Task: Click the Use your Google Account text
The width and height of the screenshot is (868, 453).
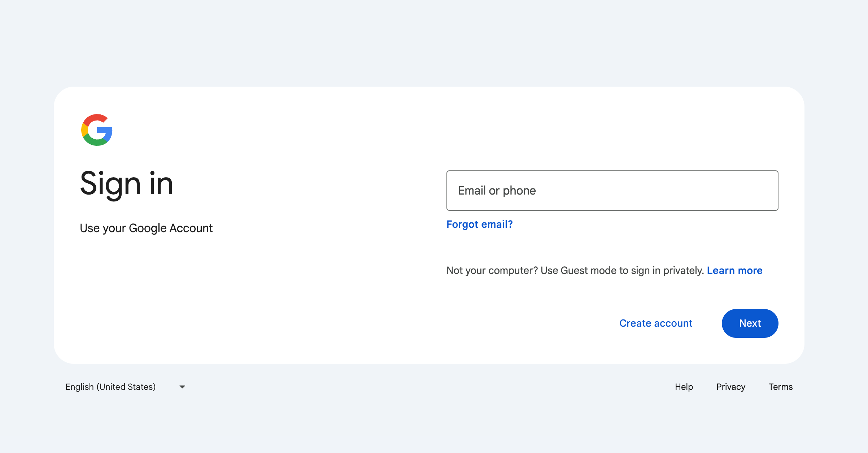Action: click(x=146, y=228)
